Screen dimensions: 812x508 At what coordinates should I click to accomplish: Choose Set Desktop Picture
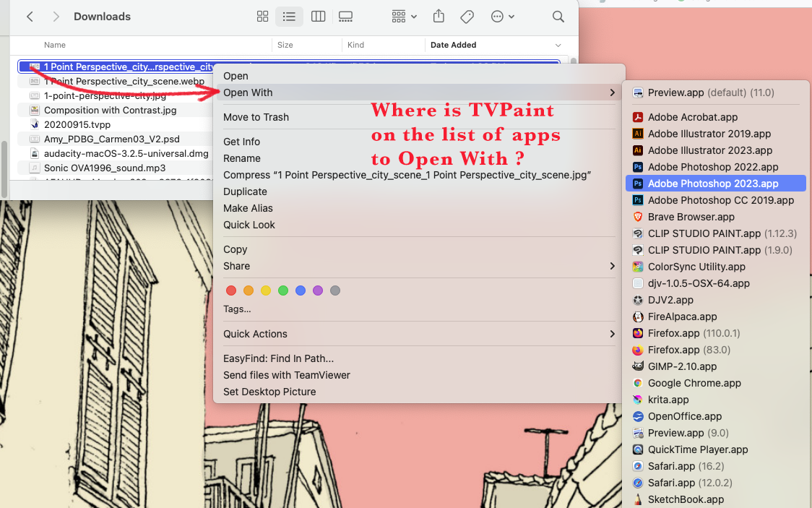tap(269, 392)
